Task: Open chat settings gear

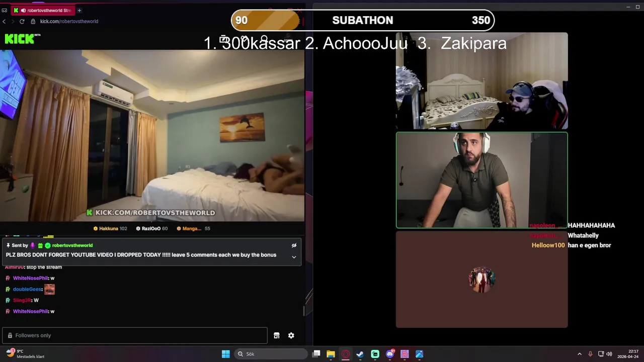Action: (x=291, y=335)
